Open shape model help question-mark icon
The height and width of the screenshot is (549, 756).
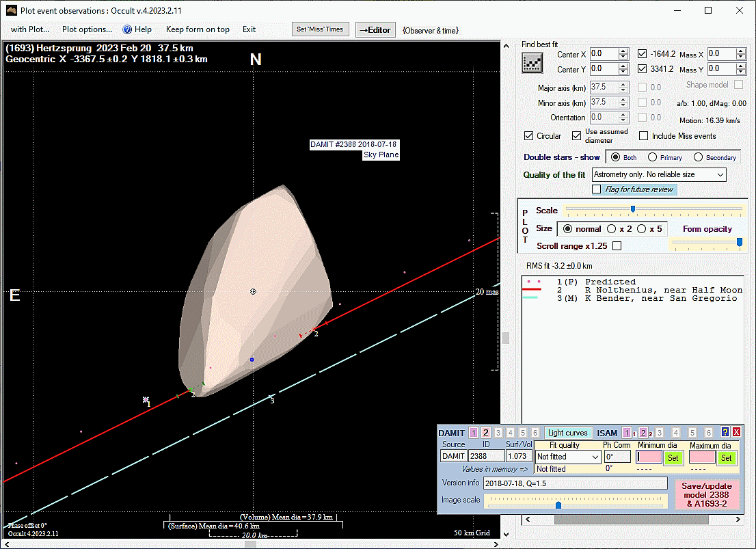point(725,432)
